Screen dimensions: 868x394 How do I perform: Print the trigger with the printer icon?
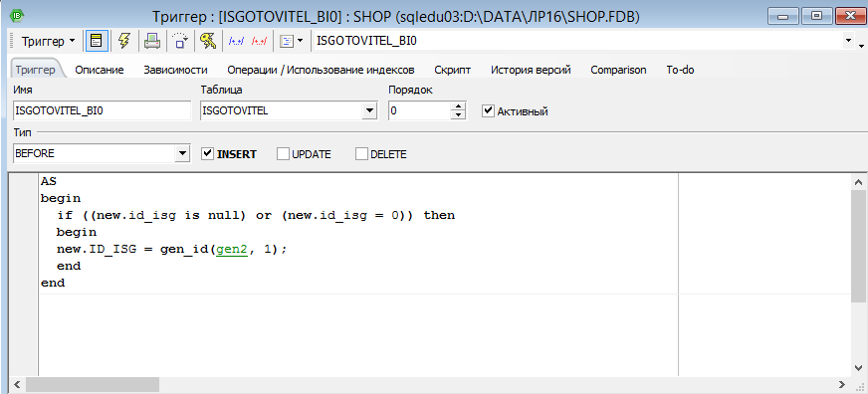152,42
